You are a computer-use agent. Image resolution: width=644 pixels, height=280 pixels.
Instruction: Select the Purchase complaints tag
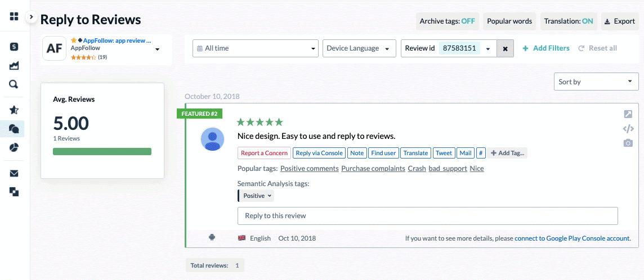tap(373, 169)
